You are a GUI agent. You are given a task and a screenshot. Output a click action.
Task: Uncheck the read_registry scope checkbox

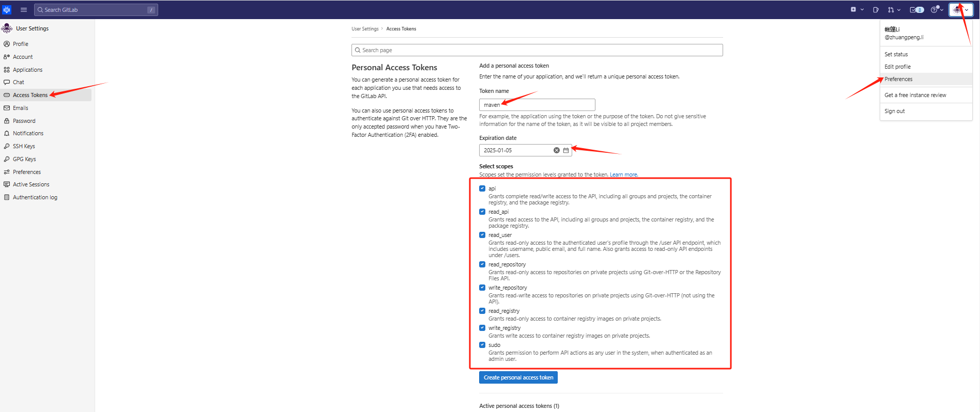click(x=482, y=311)
